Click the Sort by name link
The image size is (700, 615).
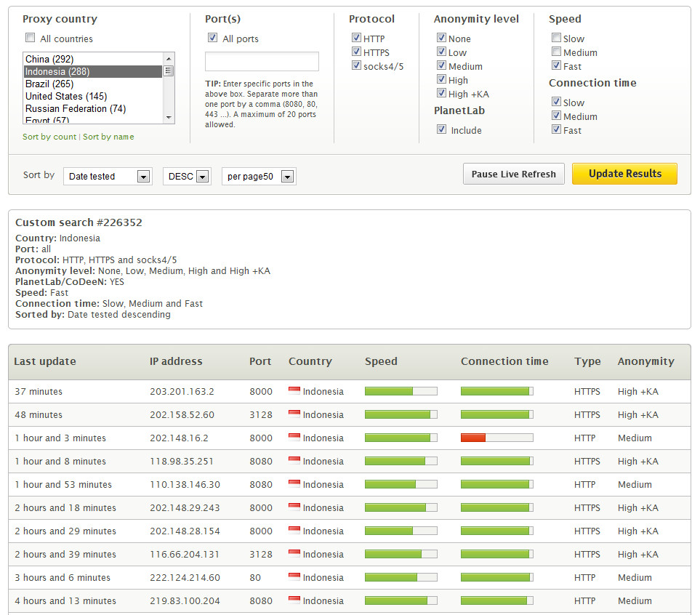click(108, 137)
